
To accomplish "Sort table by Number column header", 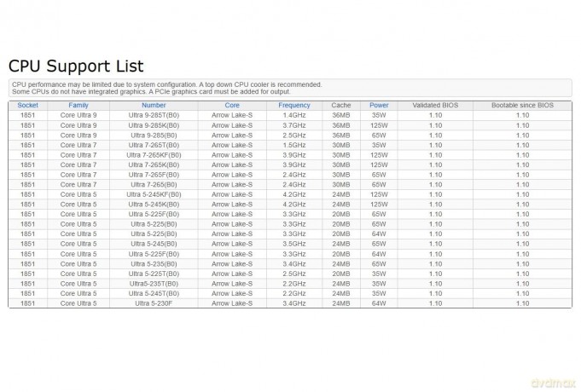I will (x=154, y=106).
